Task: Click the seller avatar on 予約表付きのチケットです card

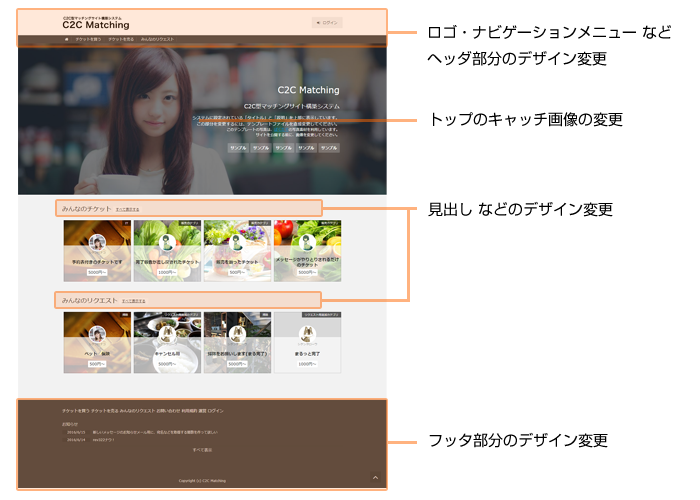Action: [97, 242]
